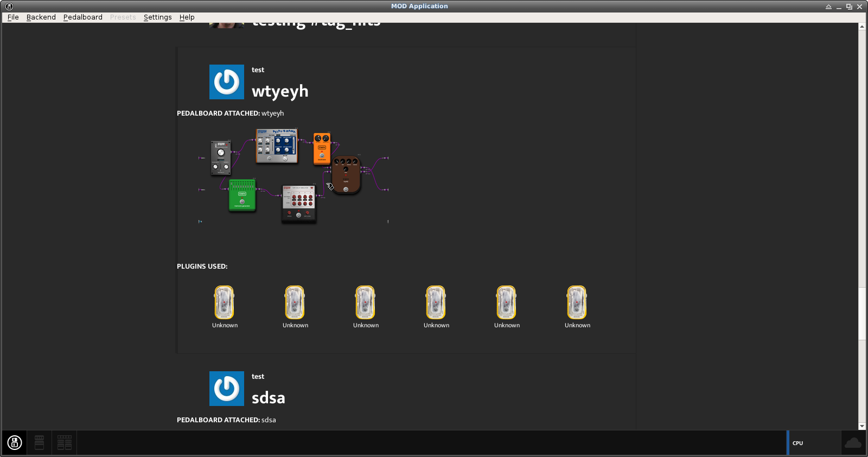The image size is (868, 457).
Task: Close the MOD Application window
Action: (859, 7)
